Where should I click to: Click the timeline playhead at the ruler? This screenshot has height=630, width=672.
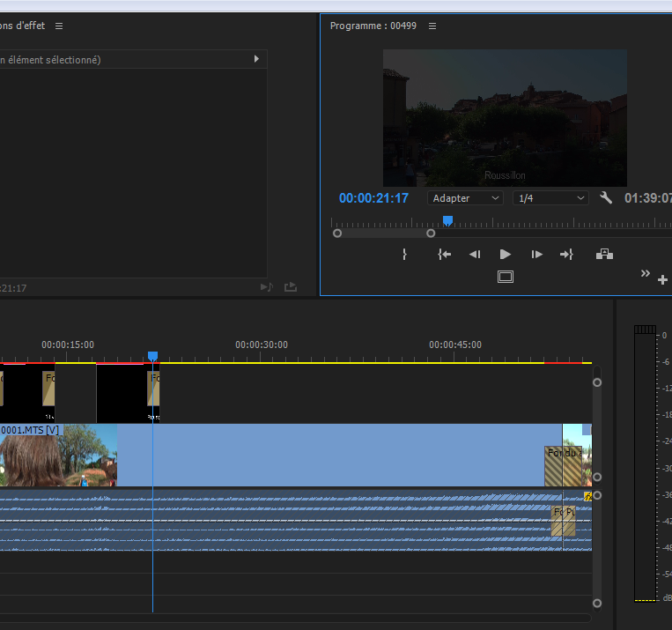tap(152, 356)
